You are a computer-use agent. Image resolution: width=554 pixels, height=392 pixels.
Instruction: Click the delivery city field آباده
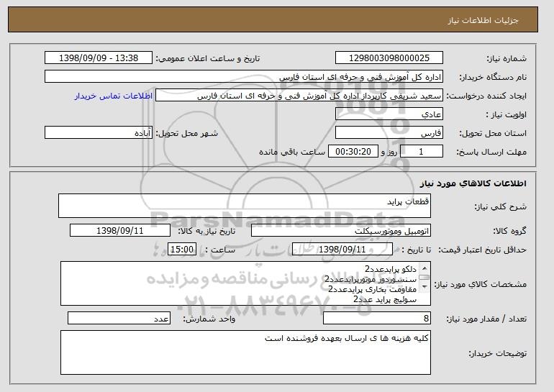(x=99, y=133)
